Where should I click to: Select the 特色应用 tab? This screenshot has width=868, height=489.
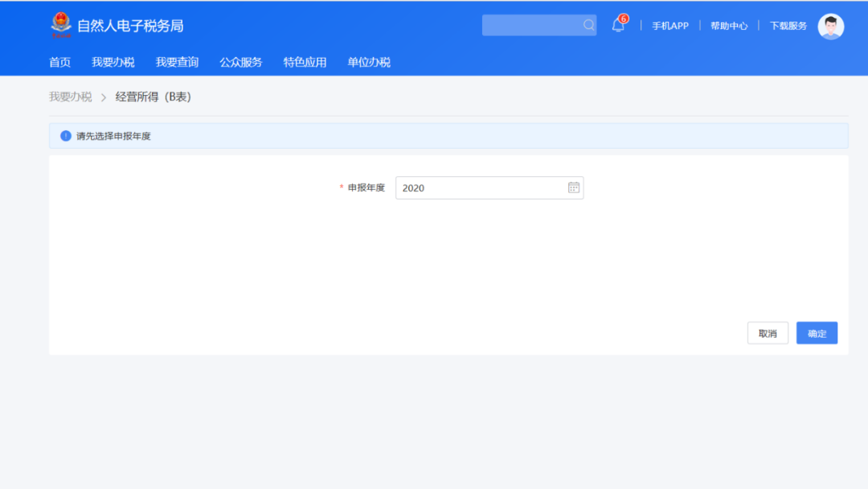coord(305,62)
